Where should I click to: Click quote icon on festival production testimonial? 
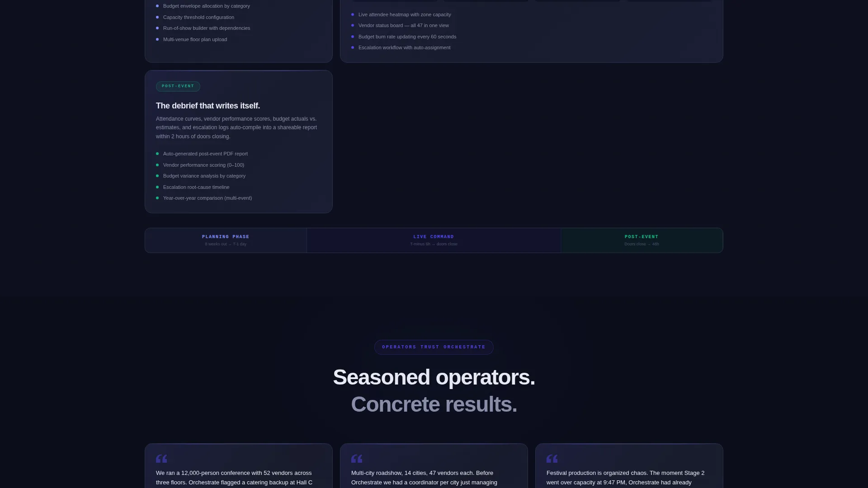coord(552,459)
